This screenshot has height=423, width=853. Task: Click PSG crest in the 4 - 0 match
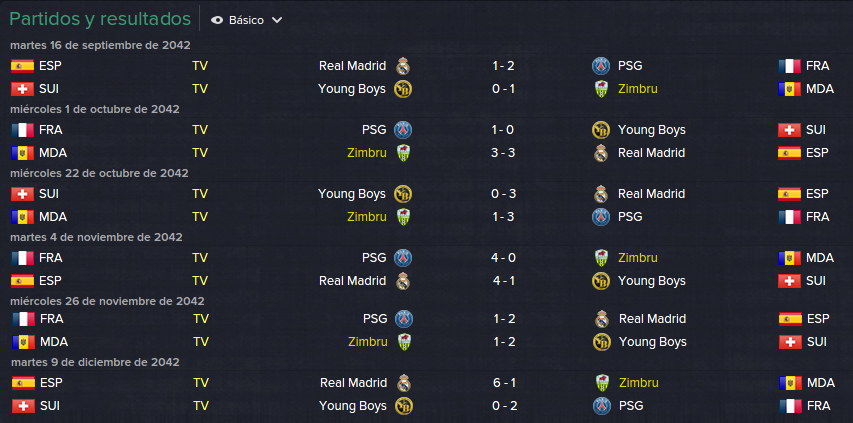(403, 258)
